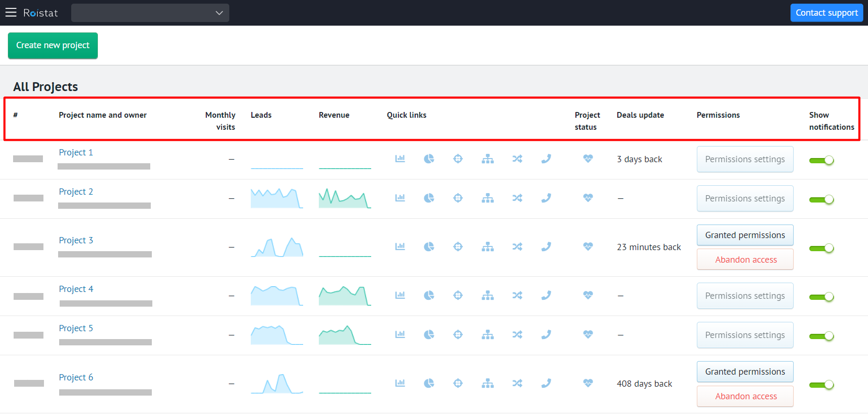Click the Contact support button
Screen dimensions: 868x416
(x=827, y=13)
